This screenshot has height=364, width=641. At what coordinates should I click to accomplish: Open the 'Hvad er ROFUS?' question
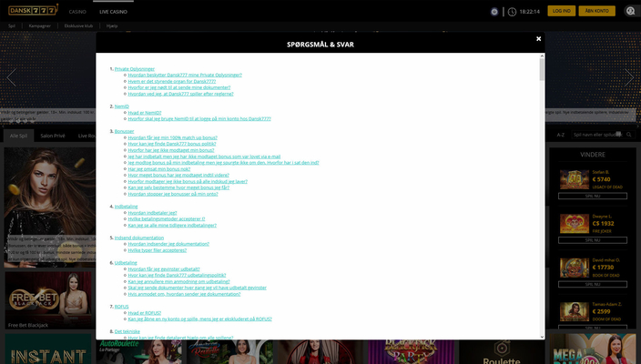pyautogui.click(x=144, y=313)
